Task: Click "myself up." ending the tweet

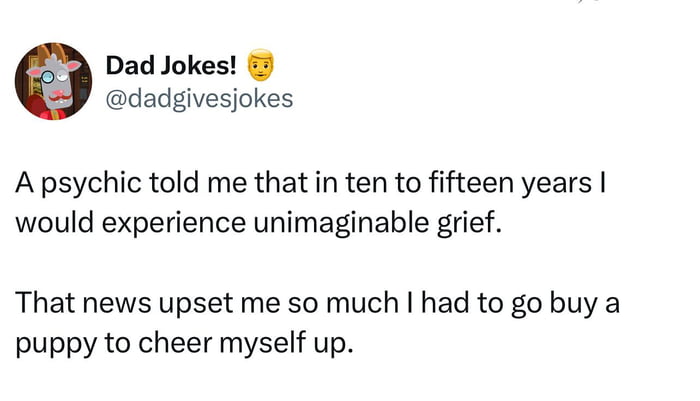Action: (286, 345)
